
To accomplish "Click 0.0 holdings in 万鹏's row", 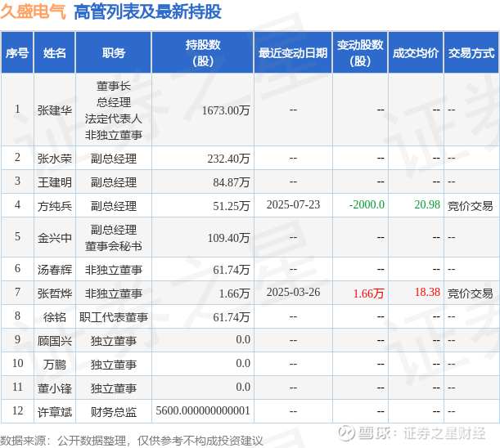I will (243, 363).
